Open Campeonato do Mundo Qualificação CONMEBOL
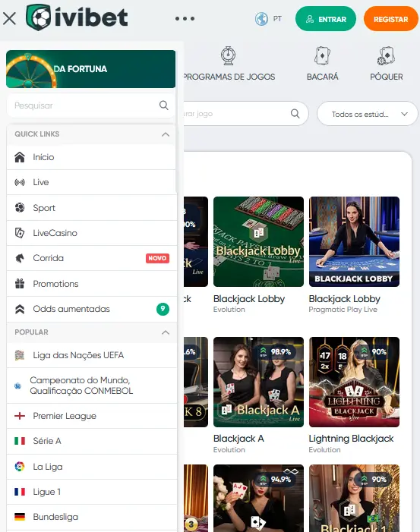 tap(92, 386)
